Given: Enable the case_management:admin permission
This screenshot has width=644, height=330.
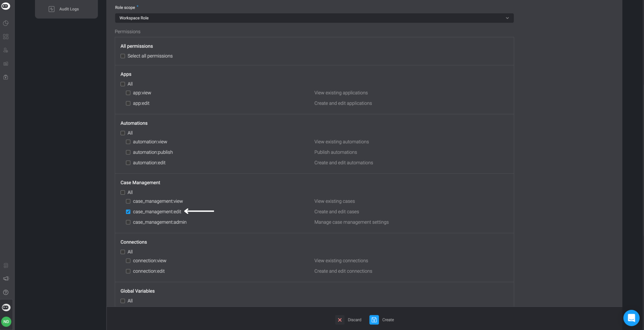Looking at the screenshot, I should point(128,222).
